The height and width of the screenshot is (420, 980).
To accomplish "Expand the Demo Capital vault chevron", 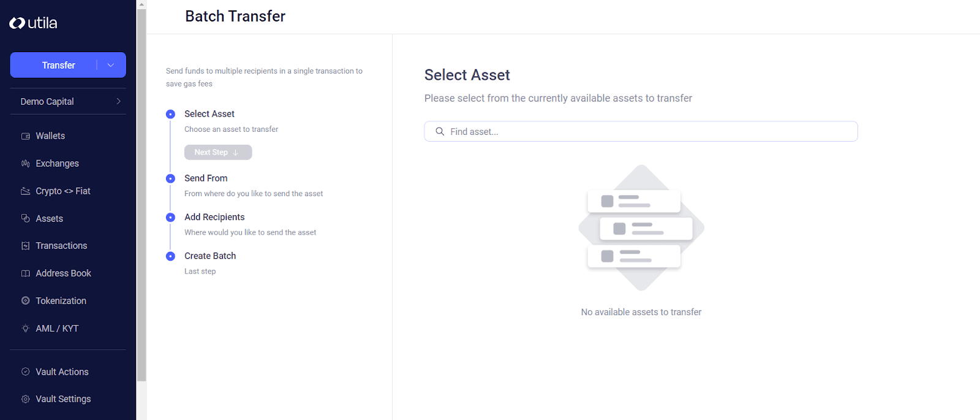I will point(119,101).
